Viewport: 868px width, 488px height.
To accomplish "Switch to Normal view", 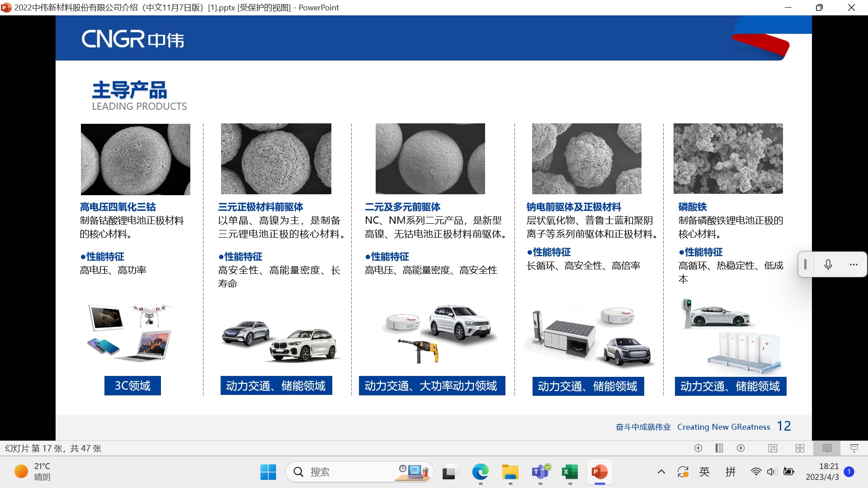I will (x=773, y=448).
